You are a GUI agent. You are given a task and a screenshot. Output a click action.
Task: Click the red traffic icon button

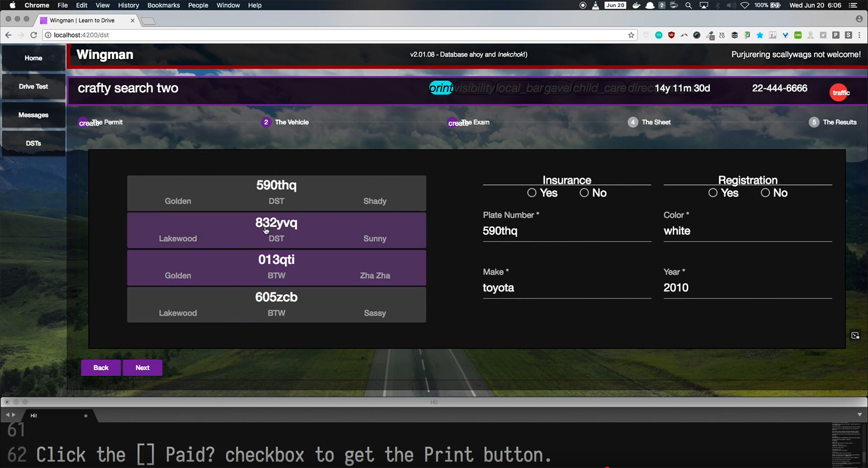[x=840, y=93]
